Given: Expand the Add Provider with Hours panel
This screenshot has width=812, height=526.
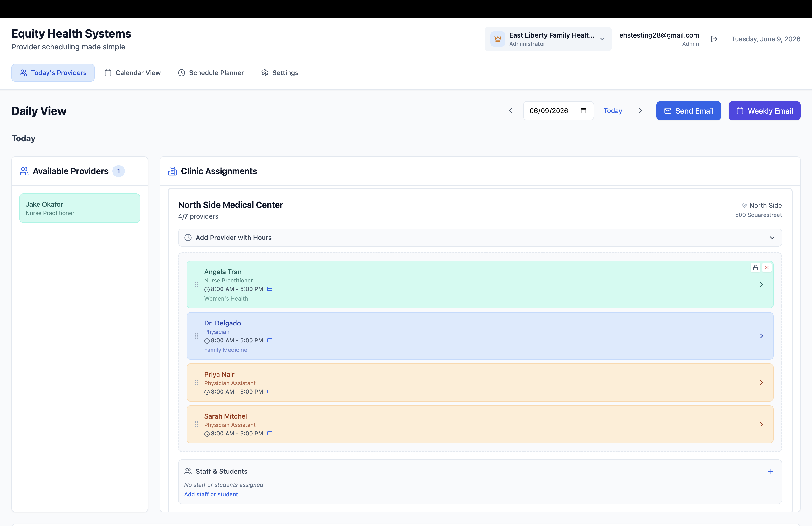Looking at the screenshot, I should [x=480, y=238].
